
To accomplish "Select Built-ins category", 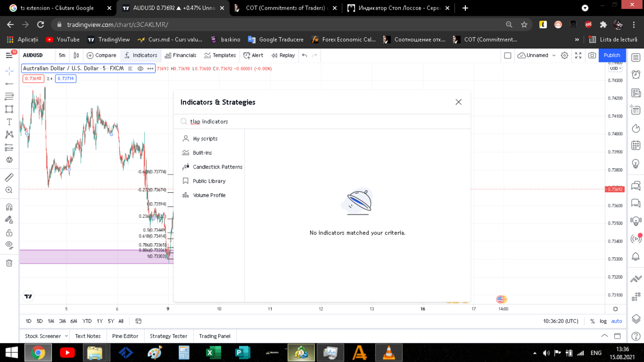I will pyautogui.click(x=209, y=153).
